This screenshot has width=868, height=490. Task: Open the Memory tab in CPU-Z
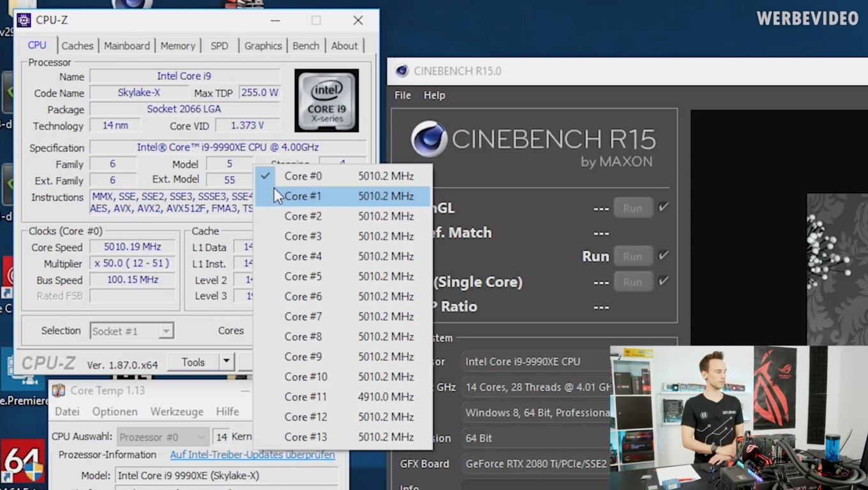click(177, 46)
